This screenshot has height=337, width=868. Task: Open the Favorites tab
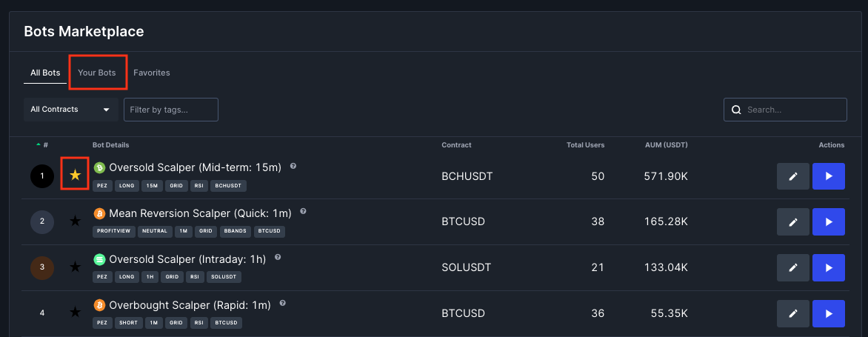pos(152,73)
